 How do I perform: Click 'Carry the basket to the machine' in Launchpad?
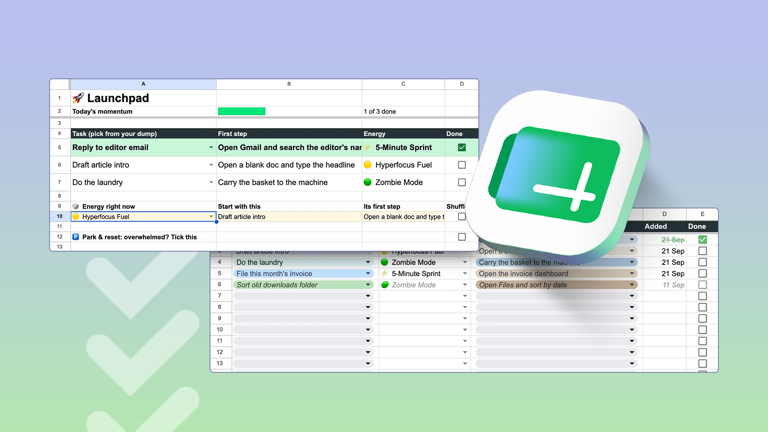(x=289, y=182)
